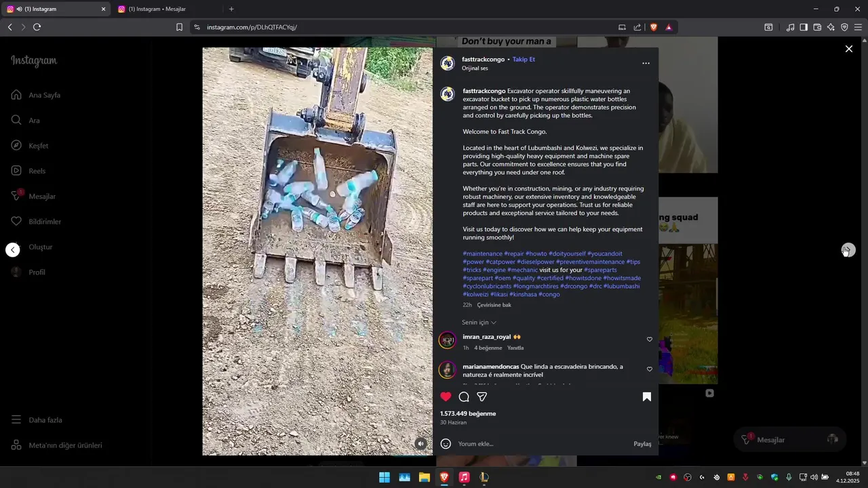Like the post with the red heart icon

(446, 396)
